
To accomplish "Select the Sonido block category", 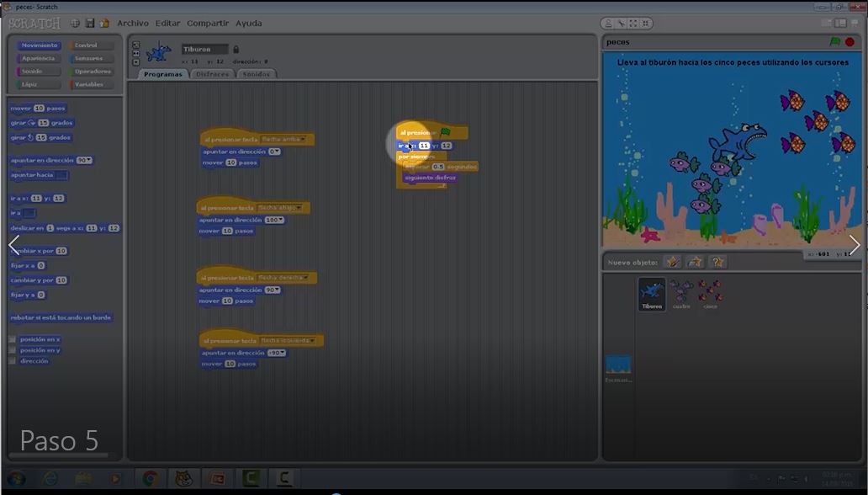I will pyautogui.click(x=39, y=72).
